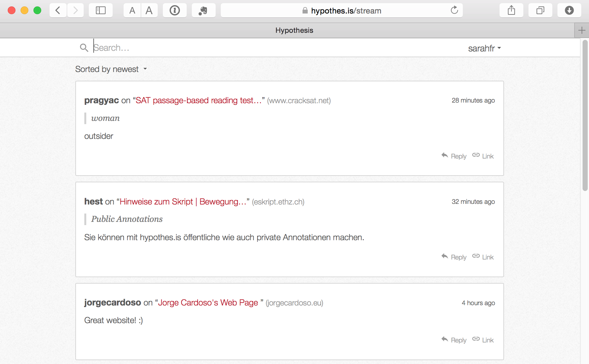The image size is (589, 364).
Task: Click the quoted text Public Annotations
Action: click(127, 219)
